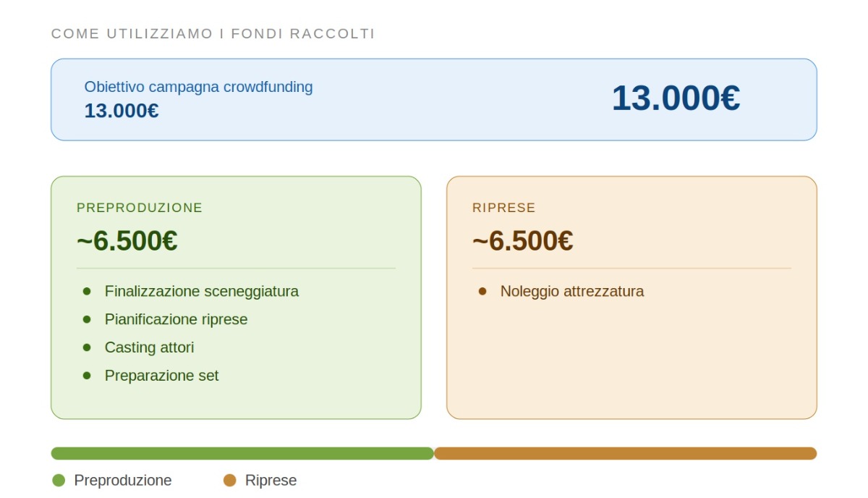This screenshot has height=498, width=868.
Task: Click the orange Riprese legend dot
Action: pyautogui.click(x=230, y=481)
